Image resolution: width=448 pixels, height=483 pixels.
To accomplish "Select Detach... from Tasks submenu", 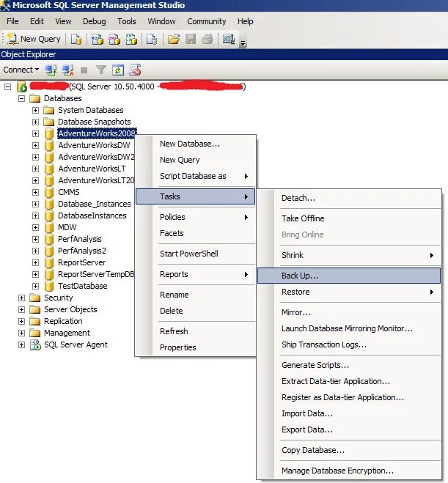I will tap(349, 198).
